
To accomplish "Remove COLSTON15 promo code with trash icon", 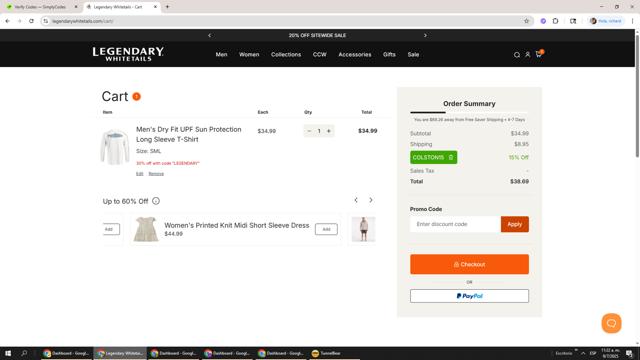I will click(x=451, y=157).
